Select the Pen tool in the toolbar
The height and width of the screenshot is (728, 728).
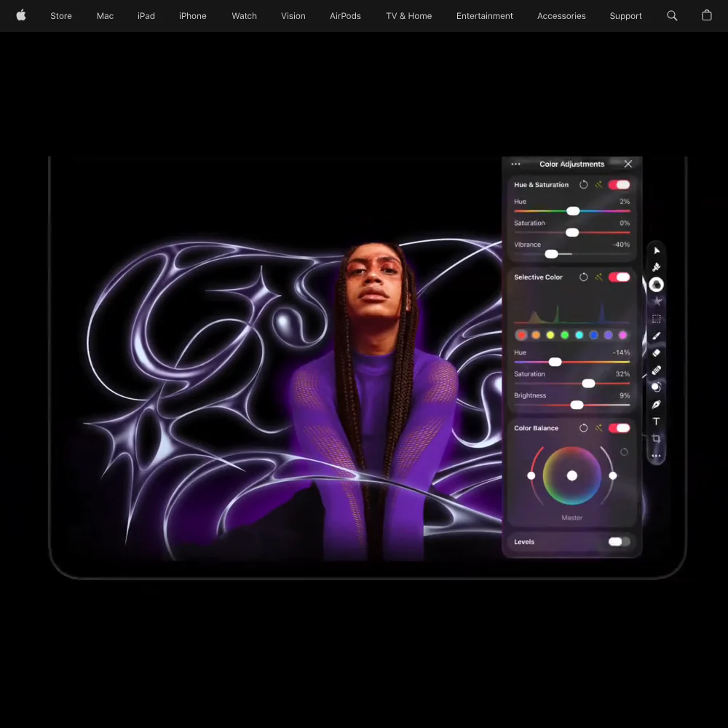pyautogui.click(x=657, y=405)
